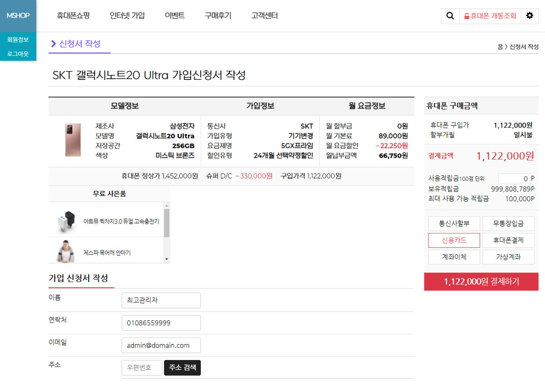Viewport: 545px width, 392px height.
Task: Select 가상계좌 payment method
Action: (508, 257)
